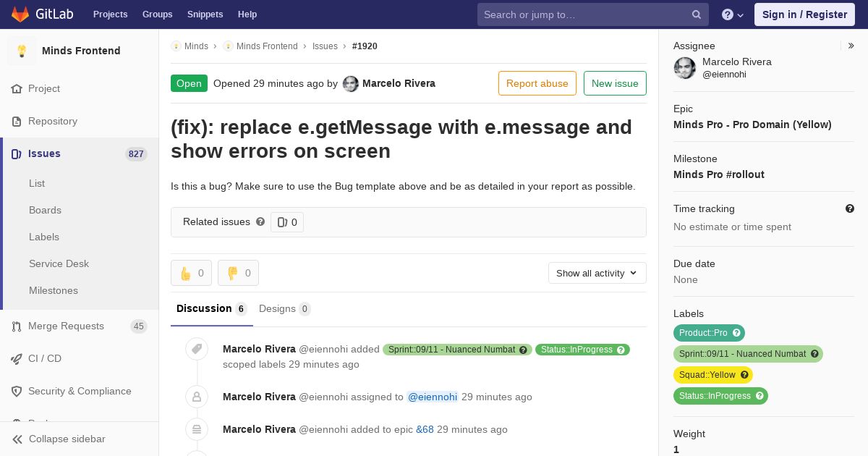Click the Merge Requests icon

tap(17, 326)
